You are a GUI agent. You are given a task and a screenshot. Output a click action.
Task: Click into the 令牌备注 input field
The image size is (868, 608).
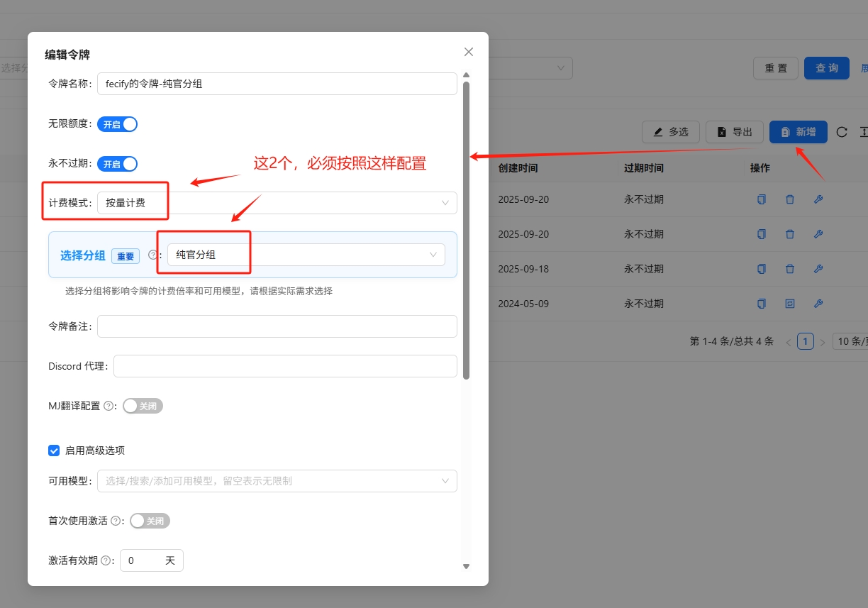pyautogui.click(x=277, y=326)
